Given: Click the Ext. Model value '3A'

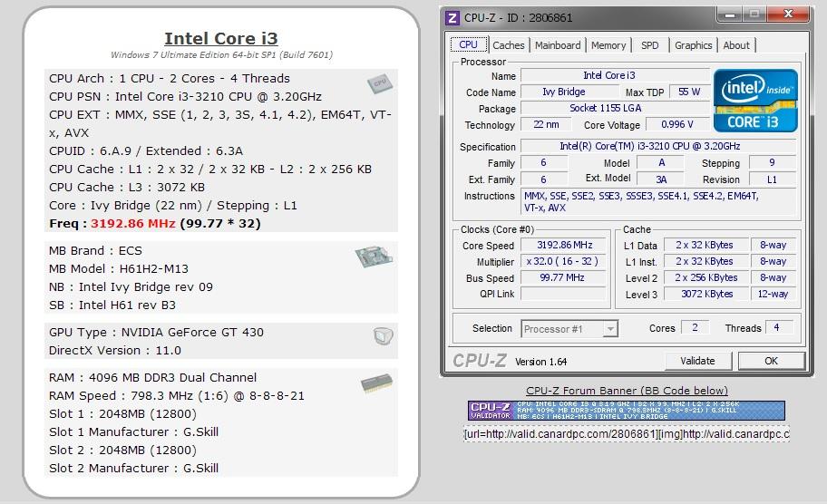Looking at the screenshot, I should 660,179.
